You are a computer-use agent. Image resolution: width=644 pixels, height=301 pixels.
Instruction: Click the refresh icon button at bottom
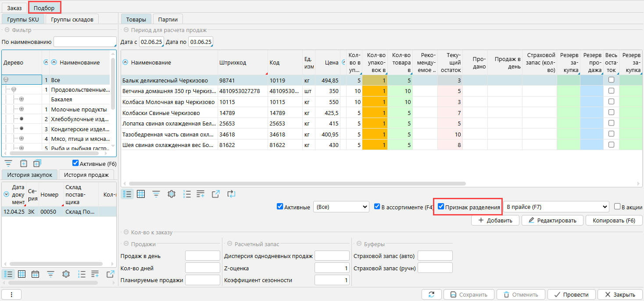coord(431,294)
